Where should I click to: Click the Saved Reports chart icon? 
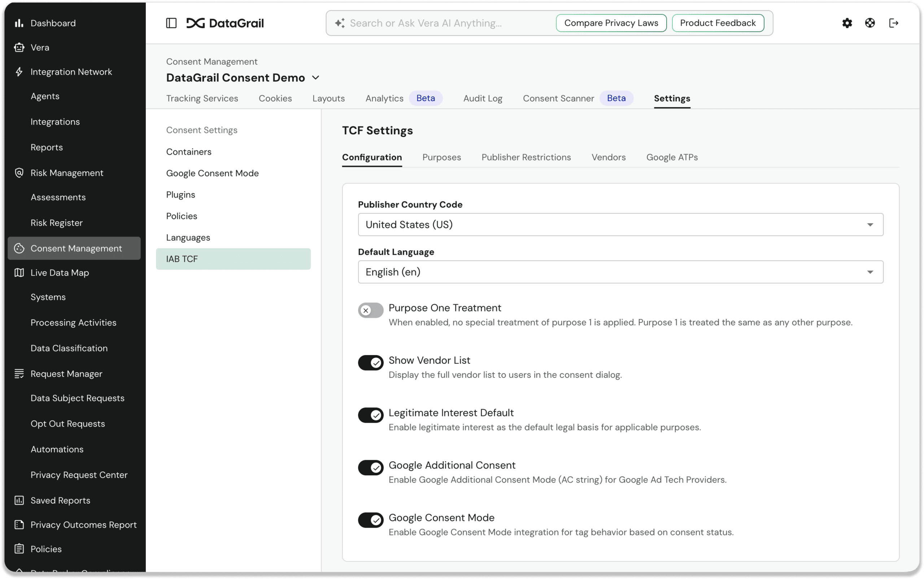coord(19,501)
